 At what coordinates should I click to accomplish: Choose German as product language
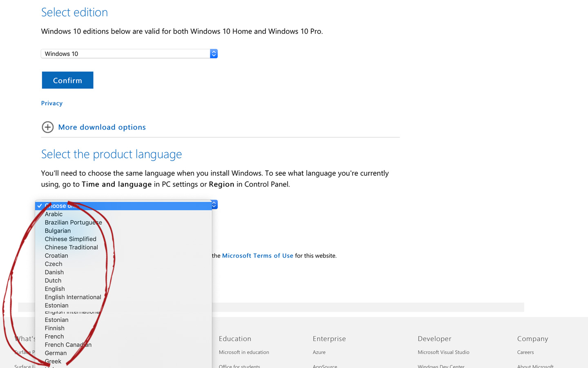tap(123, 353)
